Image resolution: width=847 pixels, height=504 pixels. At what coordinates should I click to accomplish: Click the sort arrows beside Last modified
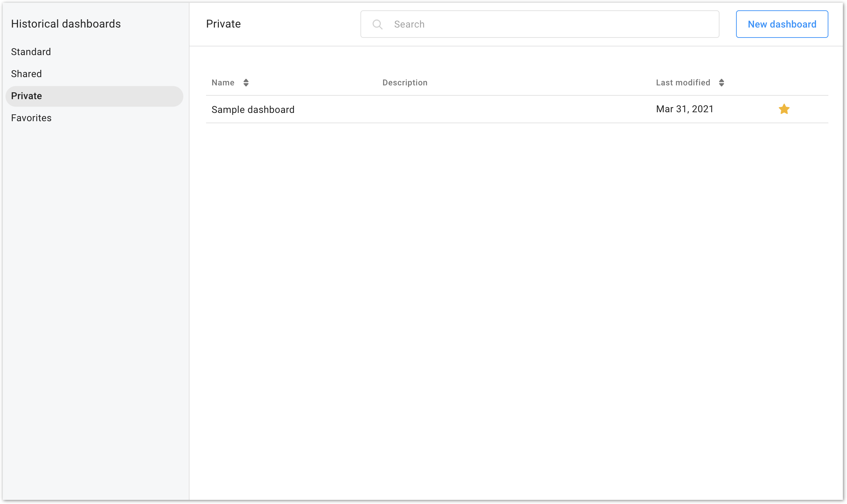pos(721,83)
